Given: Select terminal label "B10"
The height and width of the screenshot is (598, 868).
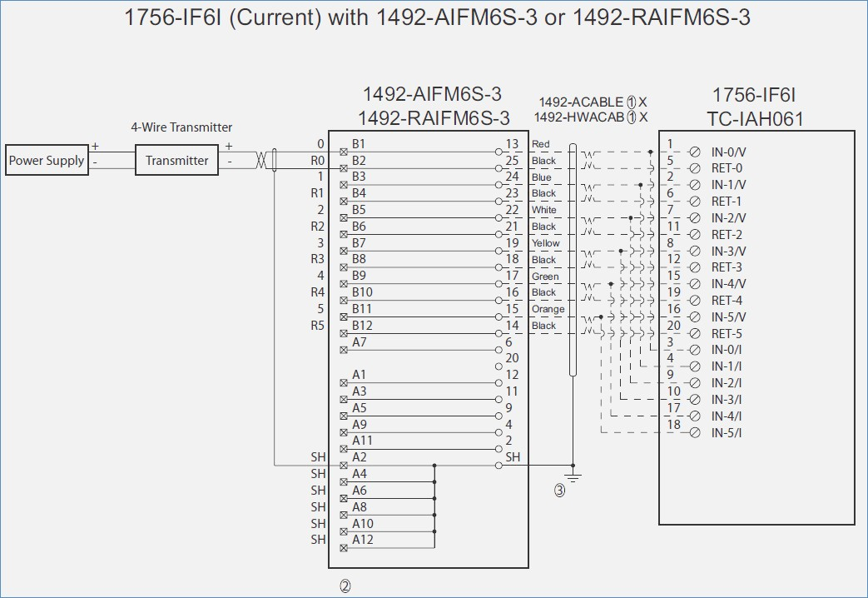Looking at the screenshot, I should click(x=362, y=292).
